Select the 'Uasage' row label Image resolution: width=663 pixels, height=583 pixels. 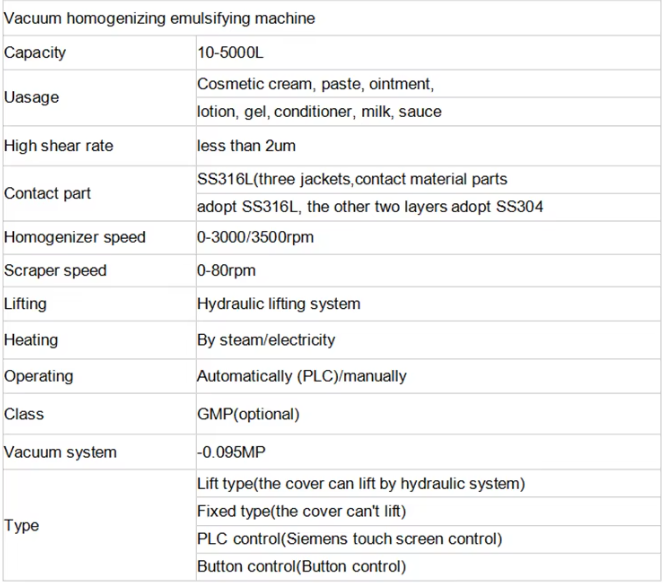pos(32,98)
